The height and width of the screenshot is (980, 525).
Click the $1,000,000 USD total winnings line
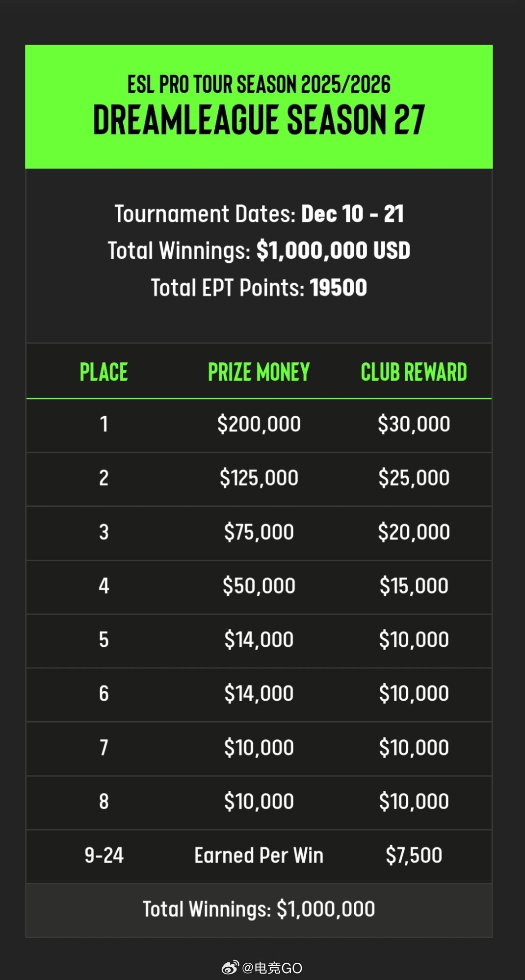[x=259, y=251]
